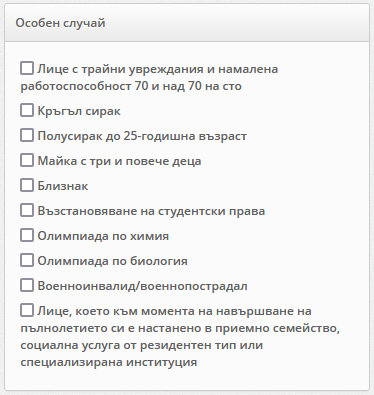The height and width of the screenshot is (395, 374).
Task: Mark the 'Олимпиада по биология' checkbox
Action: pos(27,260)
